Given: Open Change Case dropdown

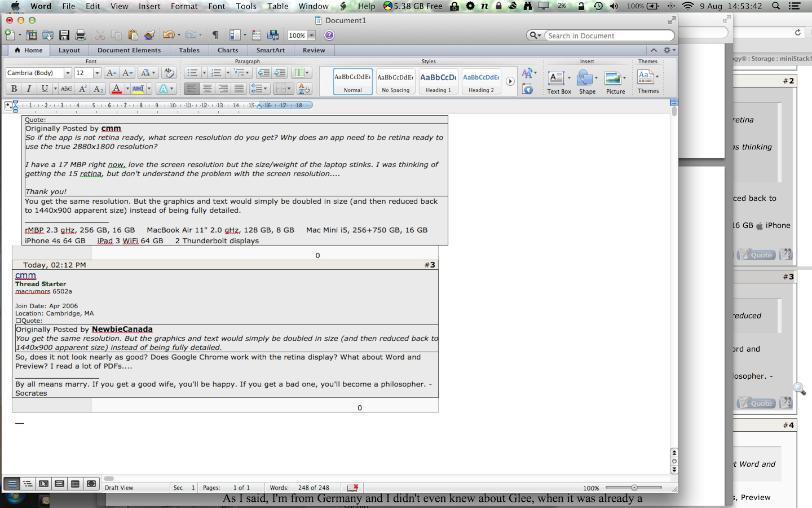Looking at the screenshot, I should coord(148,73).
